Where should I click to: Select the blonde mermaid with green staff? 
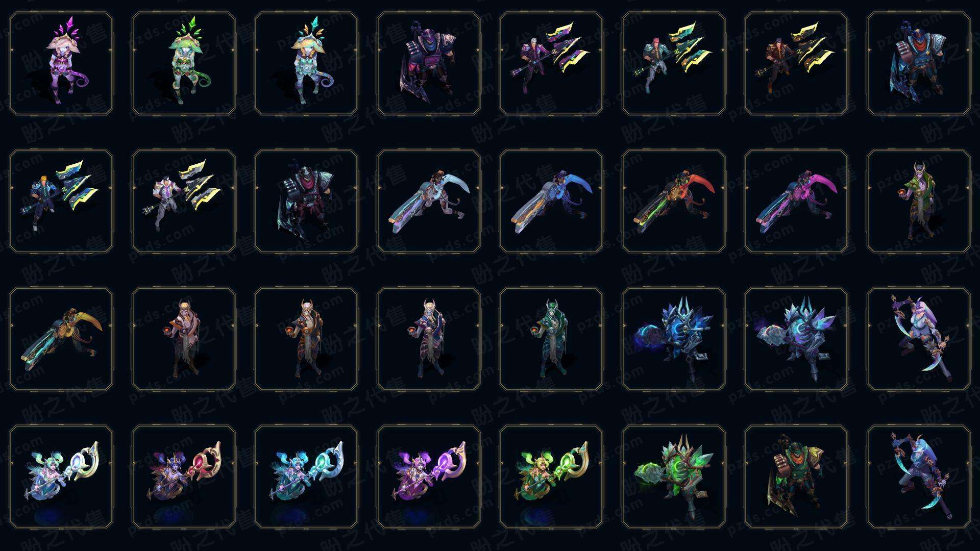551,477
